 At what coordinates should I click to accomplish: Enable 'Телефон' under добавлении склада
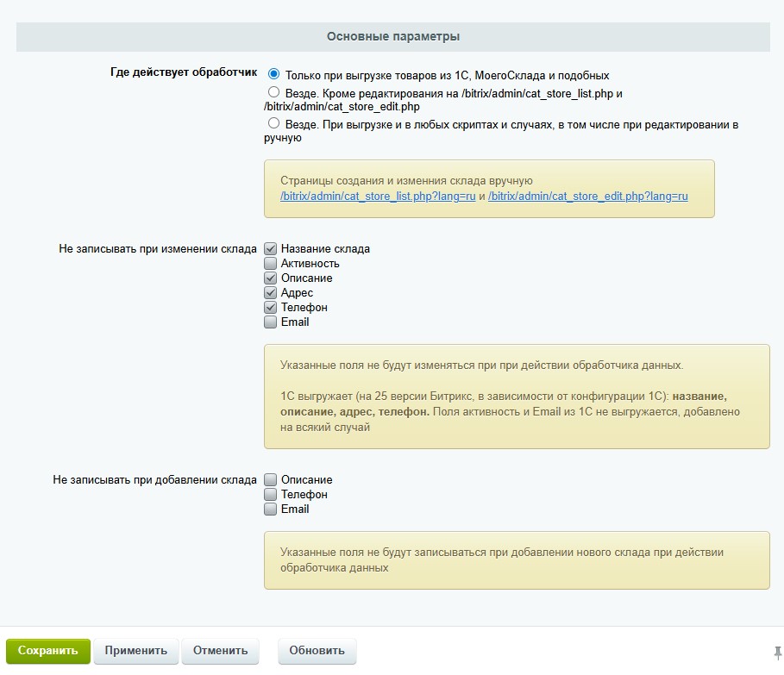(x=271, y=495)
